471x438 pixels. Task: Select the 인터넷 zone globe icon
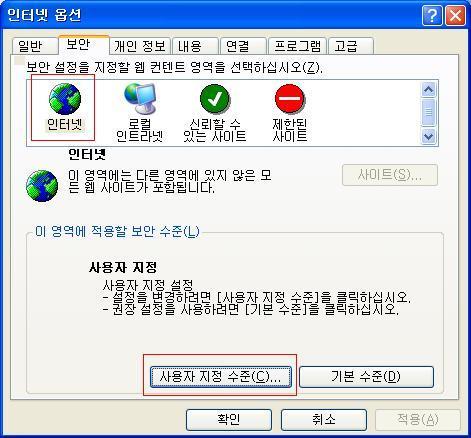coord(65,99)
